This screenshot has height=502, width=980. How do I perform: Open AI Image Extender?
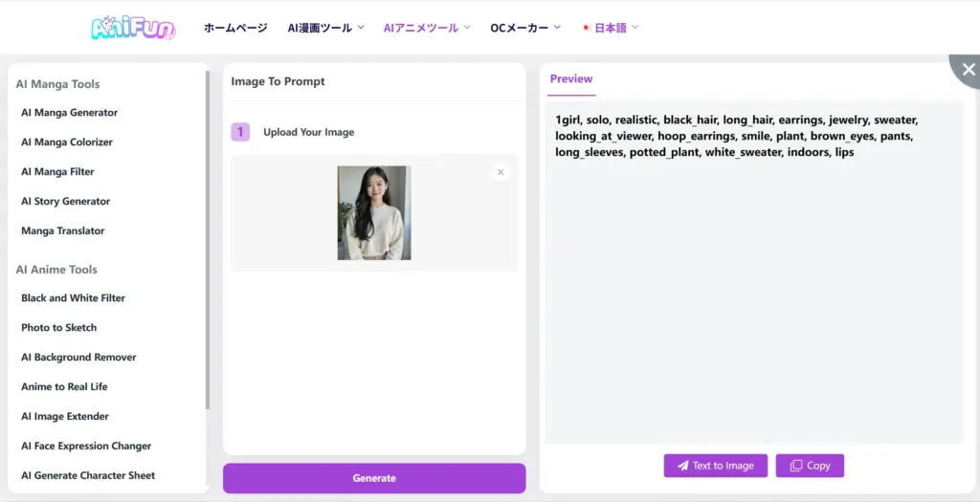tap(65, 417)
